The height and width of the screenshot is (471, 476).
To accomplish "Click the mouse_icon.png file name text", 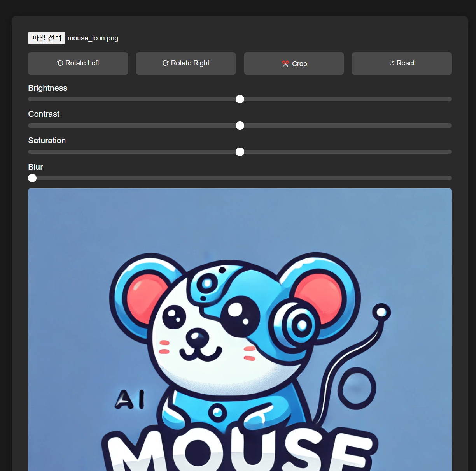I will pyautogui.click(x=93, y=38).
